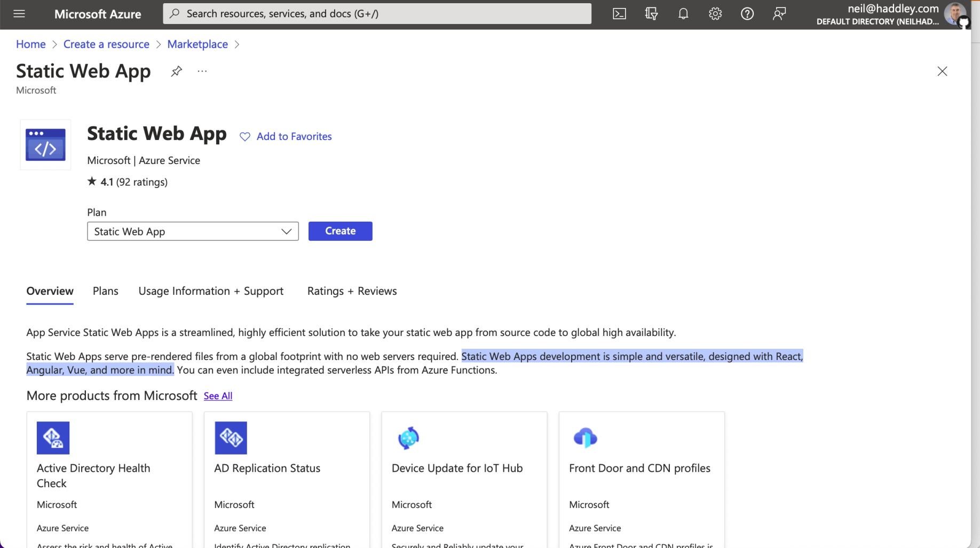Open the notifications bell
Viewport: 980px width, 548px height.
click(x=683, y=14)
